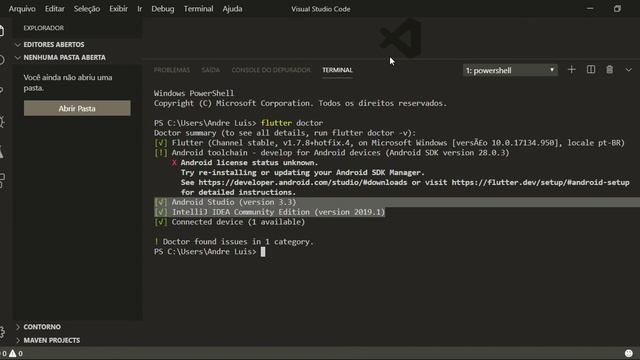Minimize the Visual Studio Code window
Screen dimensions: 640x360
click(590, 9)
